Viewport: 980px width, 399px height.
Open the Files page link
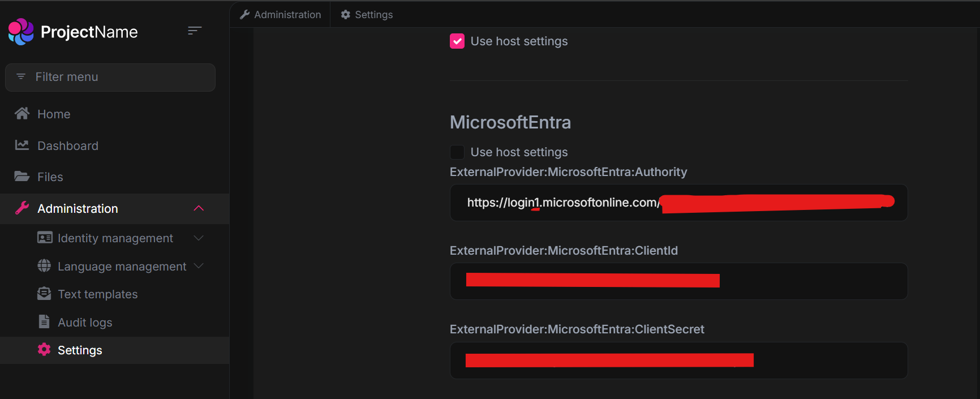pyautogui.click(x=50, y=177)
